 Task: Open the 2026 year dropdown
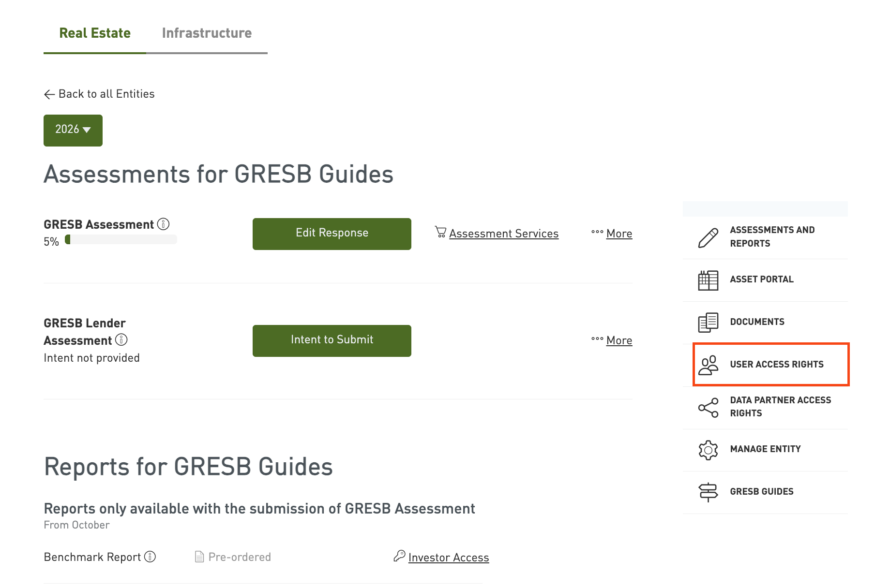(73, 130)
